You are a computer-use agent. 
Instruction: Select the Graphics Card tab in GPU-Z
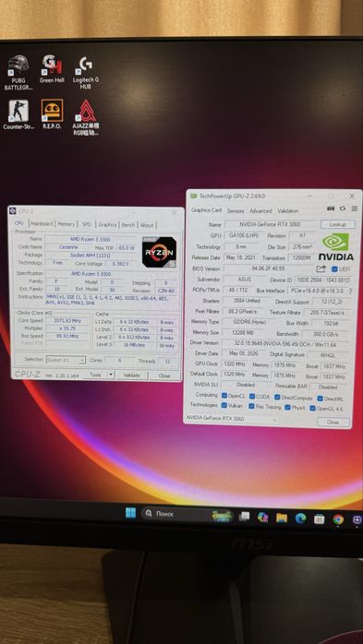point(206,209)
